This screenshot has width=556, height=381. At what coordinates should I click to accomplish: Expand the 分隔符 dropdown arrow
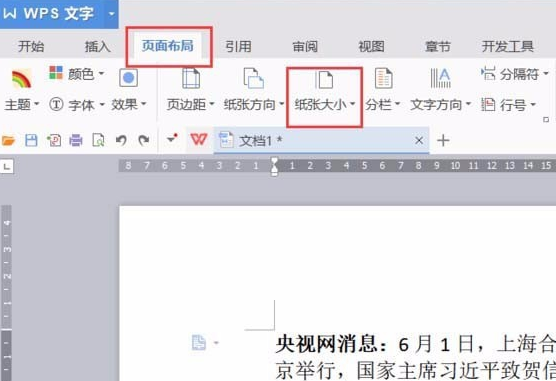pos(546,74)
